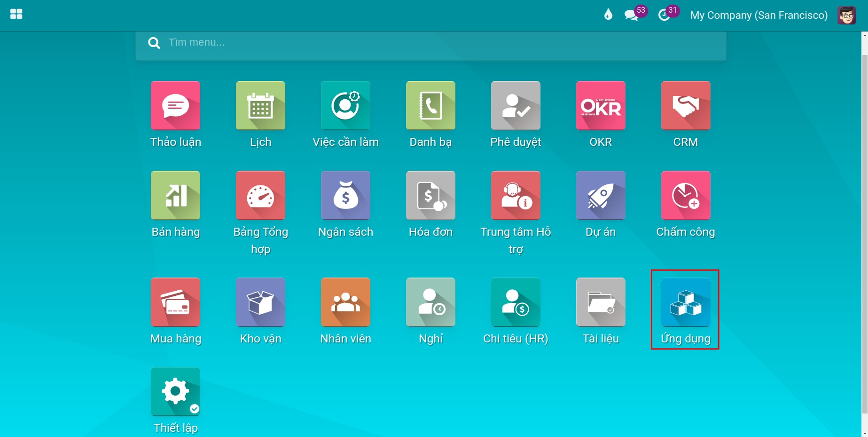
Task: Open the OKR app icon
Action: click(x=601, y=105)
